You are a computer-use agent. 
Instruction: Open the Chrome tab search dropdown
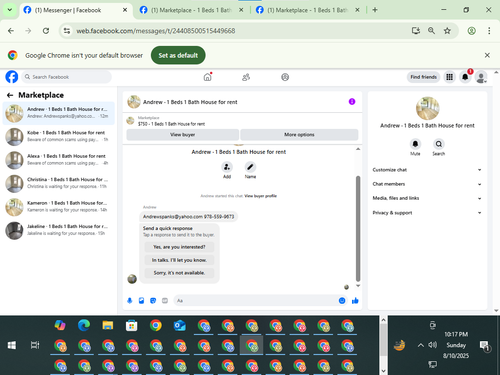(x=10, y=10)
